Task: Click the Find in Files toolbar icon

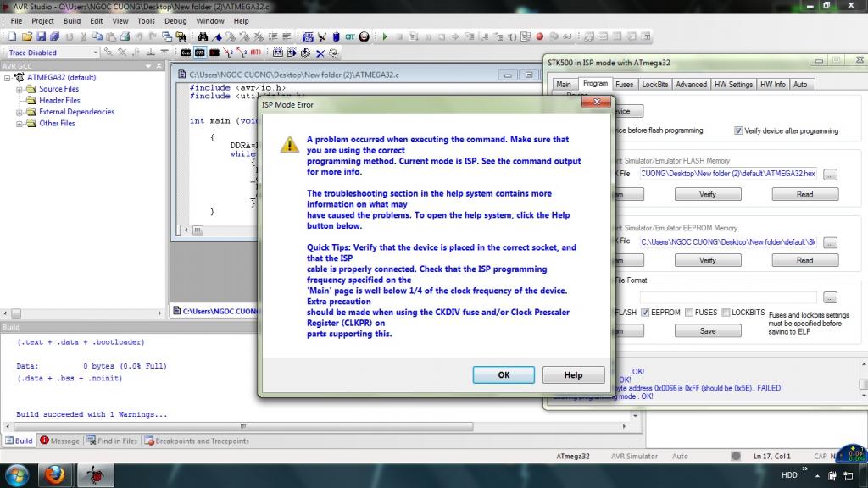Action: tap(181, 36)
